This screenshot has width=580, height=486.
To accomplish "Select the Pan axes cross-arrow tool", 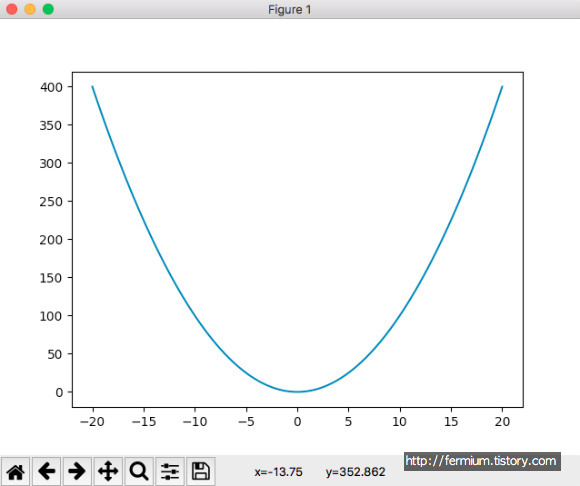I will click(x=108, y=471).
